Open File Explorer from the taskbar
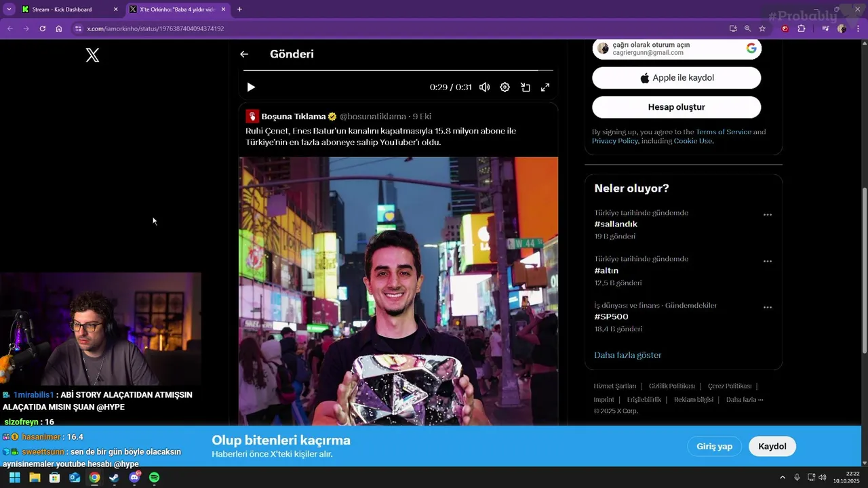 pos(35,477)
